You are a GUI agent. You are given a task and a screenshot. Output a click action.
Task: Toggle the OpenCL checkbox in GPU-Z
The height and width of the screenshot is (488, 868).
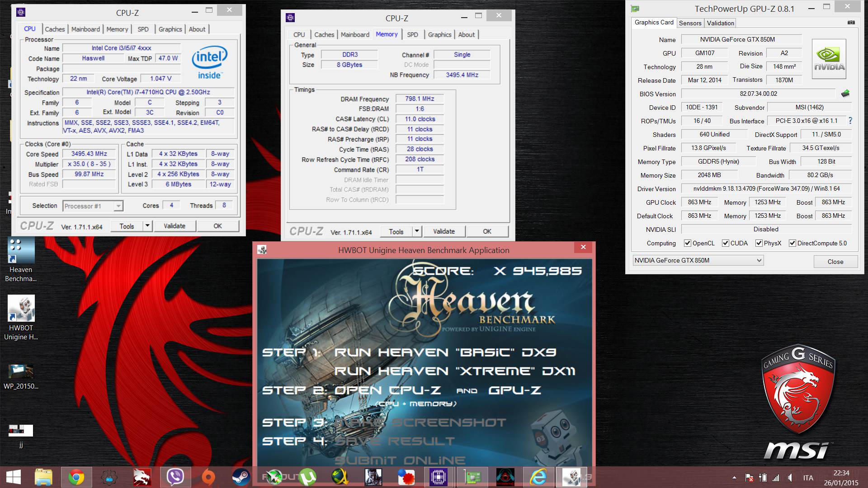pos(688,243)
